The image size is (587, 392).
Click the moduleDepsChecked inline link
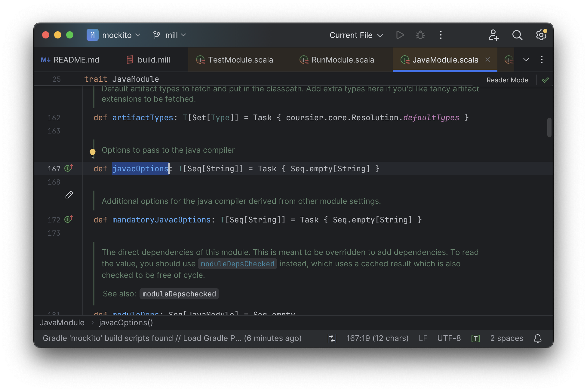(x=238, y=263)
